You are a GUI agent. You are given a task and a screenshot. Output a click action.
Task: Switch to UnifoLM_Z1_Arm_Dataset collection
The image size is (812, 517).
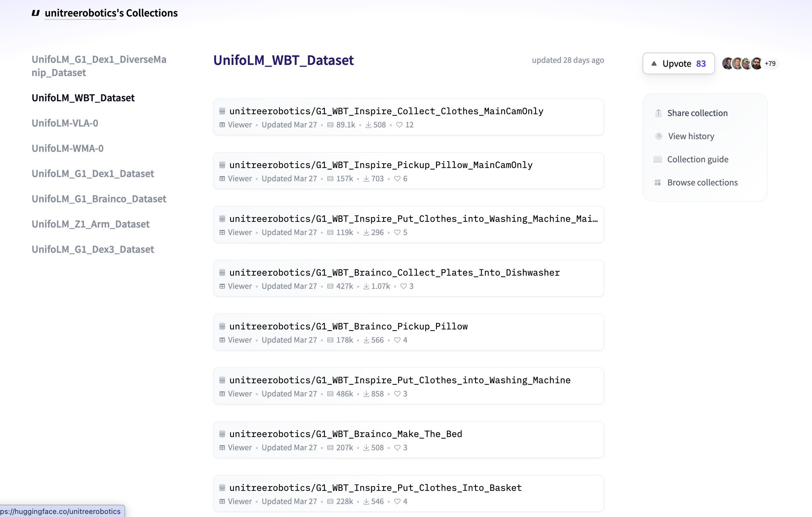(x=90, y=224)
